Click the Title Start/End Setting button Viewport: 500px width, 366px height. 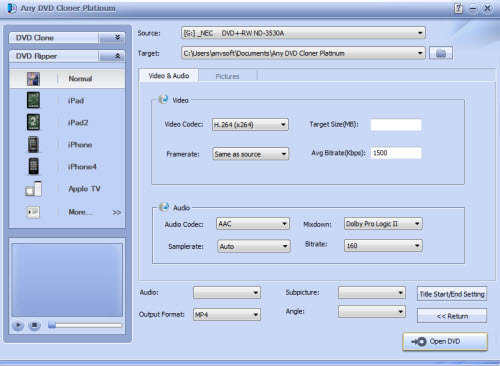click(x=452, y=294)
